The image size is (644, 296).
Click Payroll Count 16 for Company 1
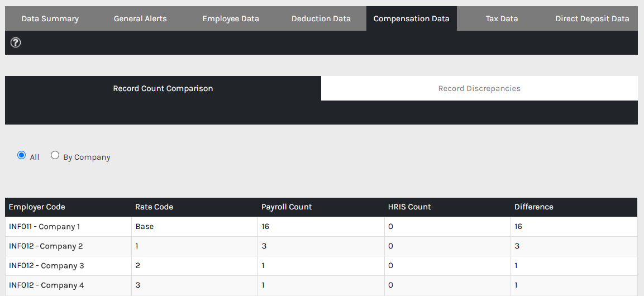point(321,227)
